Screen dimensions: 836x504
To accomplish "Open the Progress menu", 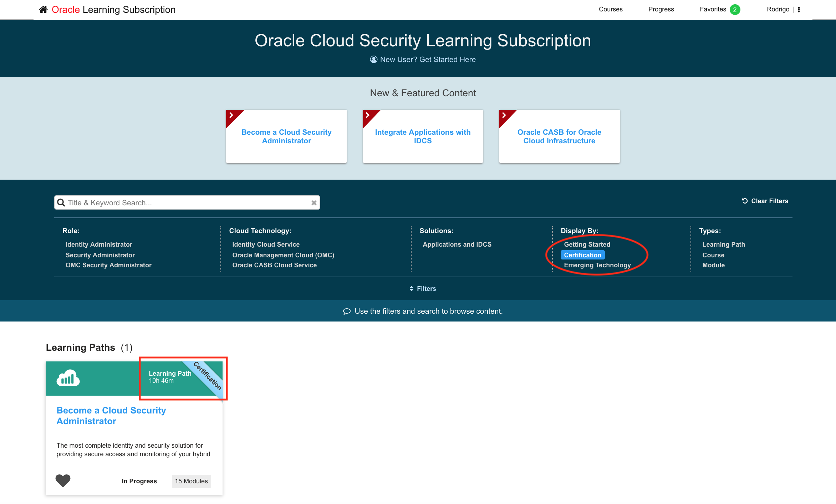I will tap(661, 9).
